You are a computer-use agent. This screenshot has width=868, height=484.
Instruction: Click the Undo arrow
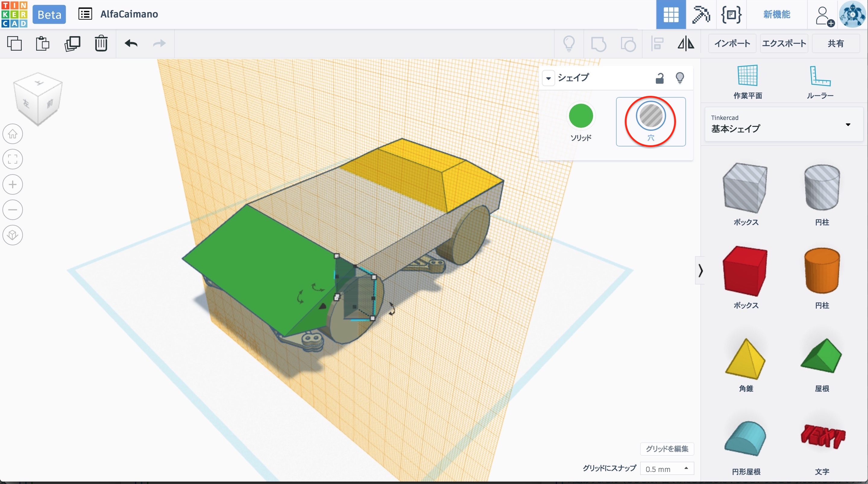pos(131,43)
